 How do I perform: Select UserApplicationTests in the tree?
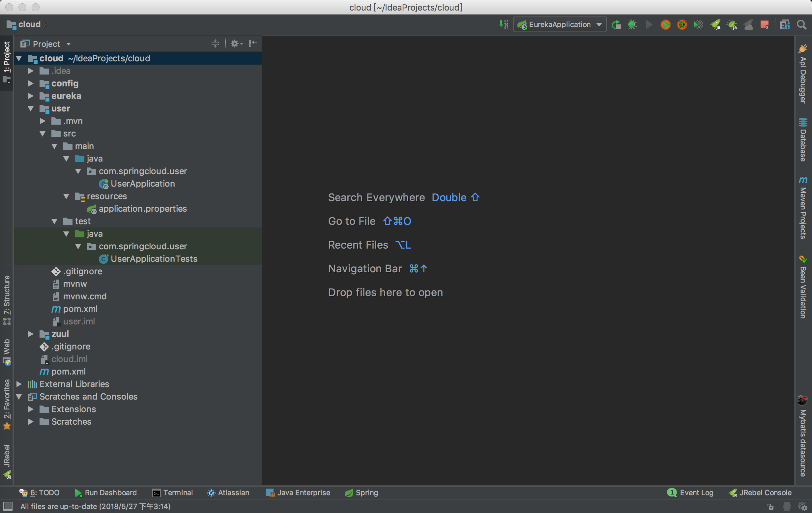click(154, 259)
